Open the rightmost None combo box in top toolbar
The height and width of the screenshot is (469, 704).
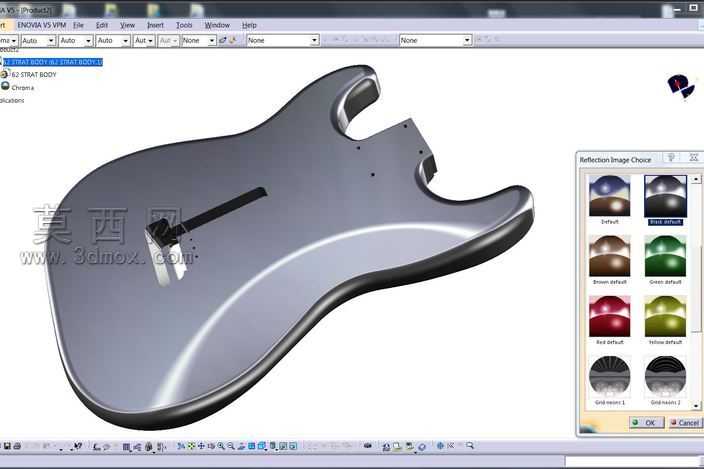pyautogui.click(x=436, y=40)
